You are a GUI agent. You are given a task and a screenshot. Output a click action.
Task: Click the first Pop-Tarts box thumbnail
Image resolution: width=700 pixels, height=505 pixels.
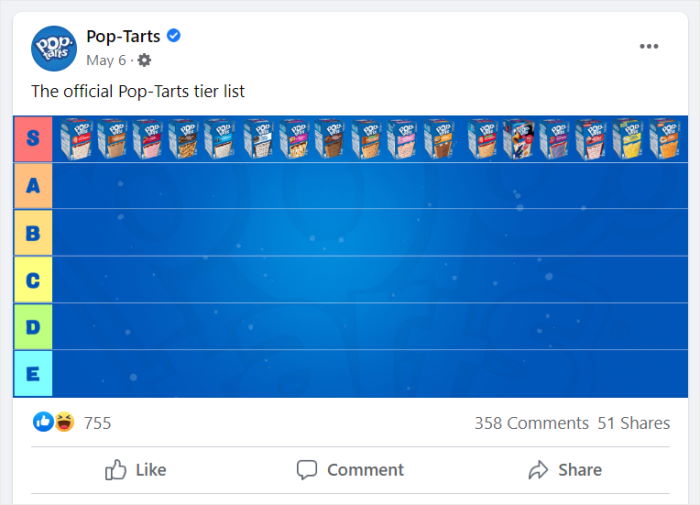tap(76, 139)
